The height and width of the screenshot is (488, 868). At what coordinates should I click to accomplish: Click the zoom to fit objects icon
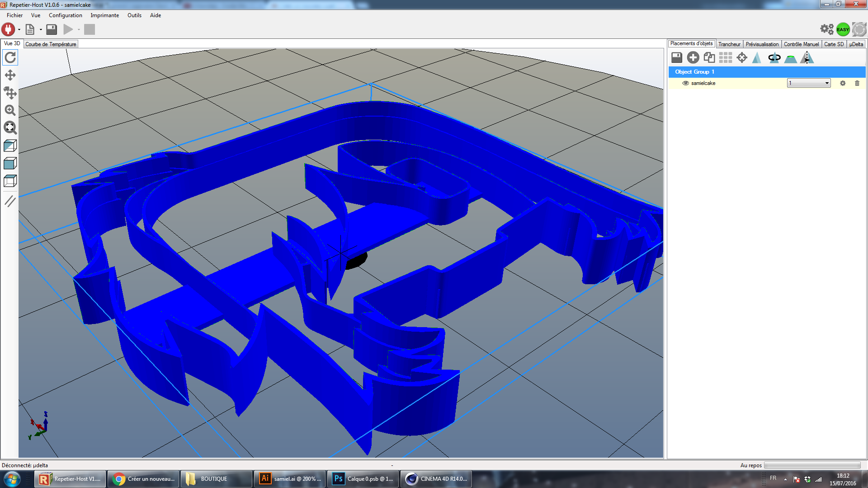tap(10, 128)
